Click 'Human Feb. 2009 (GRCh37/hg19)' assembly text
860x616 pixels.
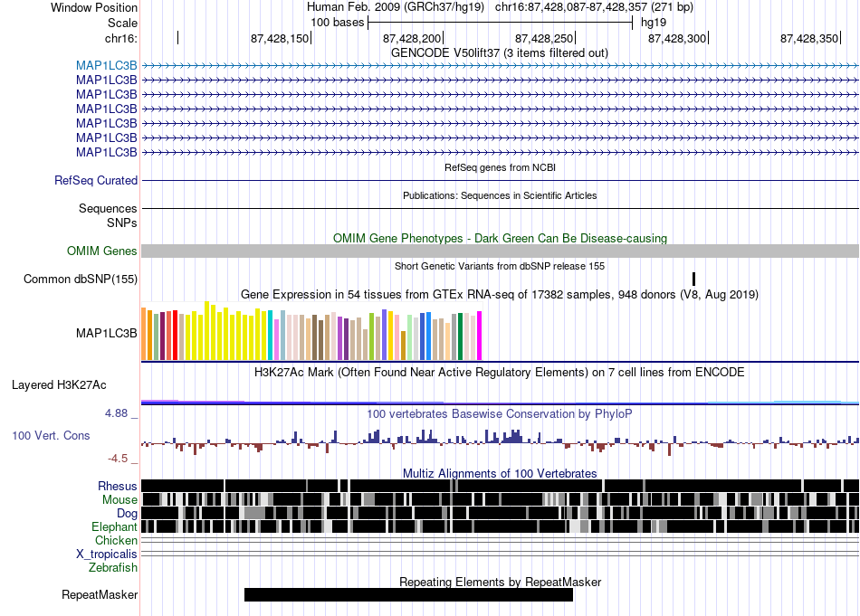pos(396,7)
